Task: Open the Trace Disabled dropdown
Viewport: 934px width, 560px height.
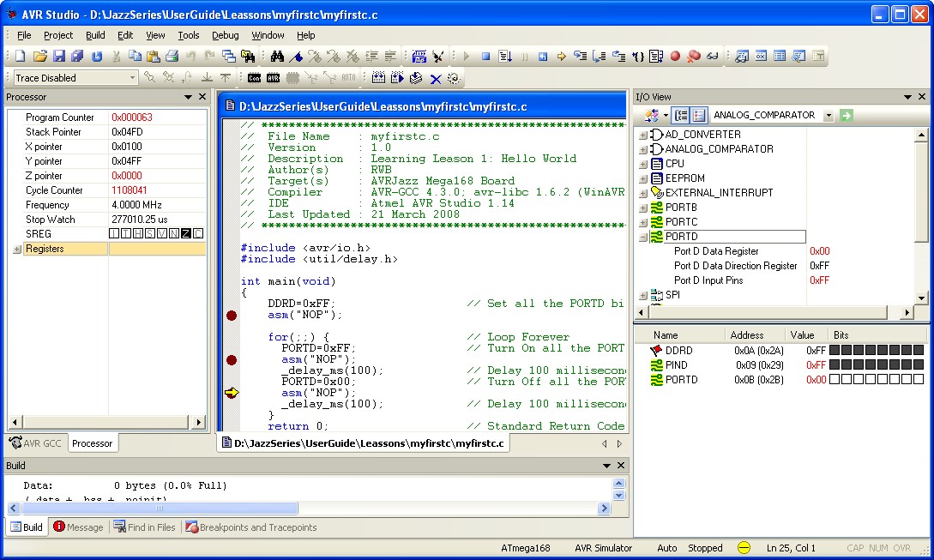Action: pos(132,78)
